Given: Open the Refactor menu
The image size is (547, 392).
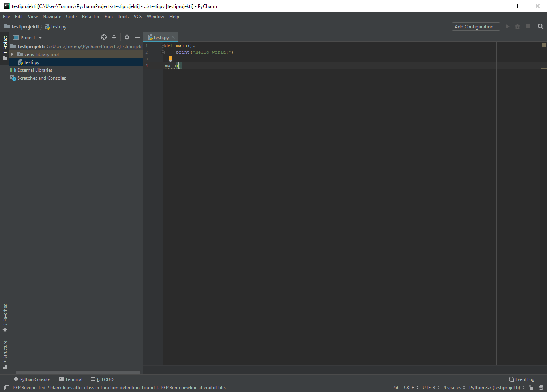Looking at the screenshot, I should point(90,17).
